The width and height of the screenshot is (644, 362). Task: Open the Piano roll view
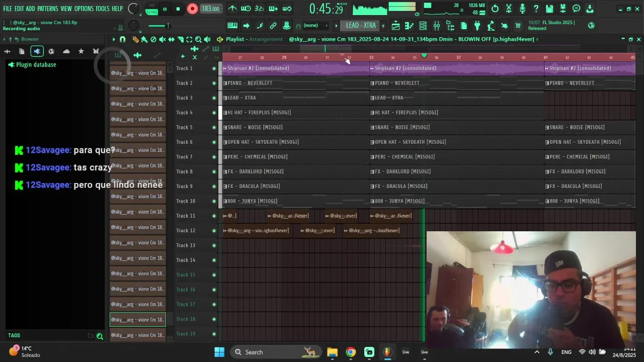tap(410, 26)
